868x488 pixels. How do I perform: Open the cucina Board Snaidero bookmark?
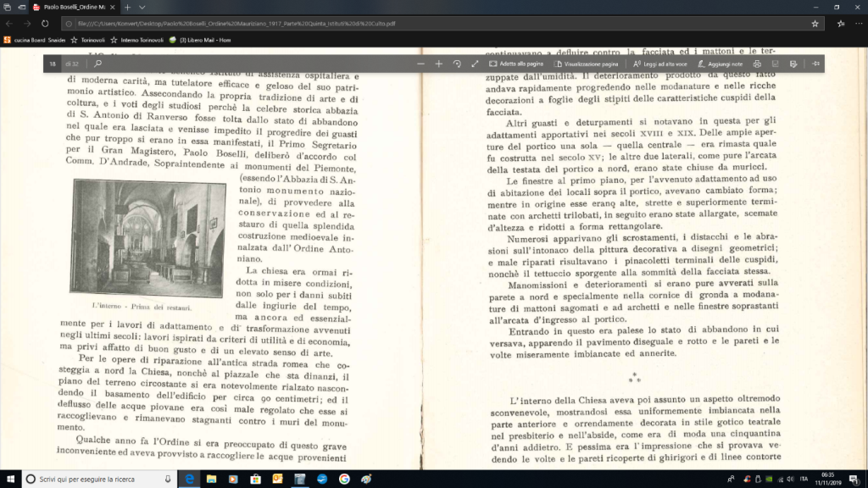pos(34,40)
